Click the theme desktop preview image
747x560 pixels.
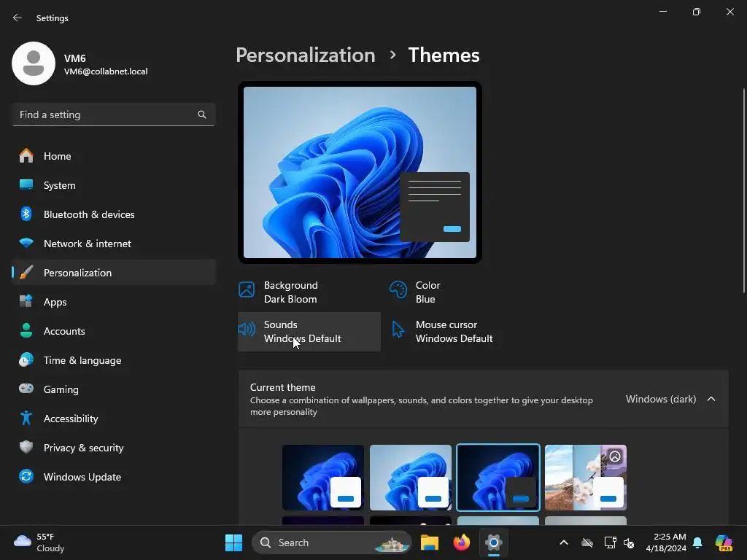tap(360, 172)
